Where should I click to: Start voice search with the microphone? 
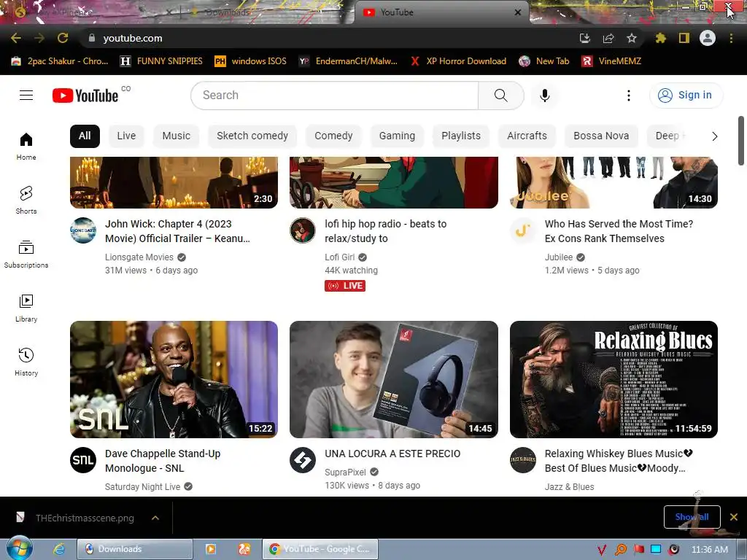click(544, 96)
